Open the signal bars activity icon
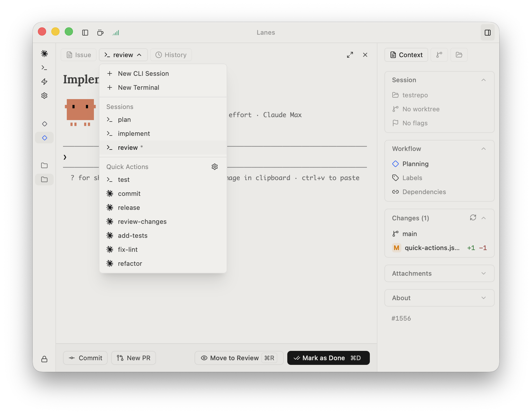Viewport: 532px width, 415px height. point(116,33)
